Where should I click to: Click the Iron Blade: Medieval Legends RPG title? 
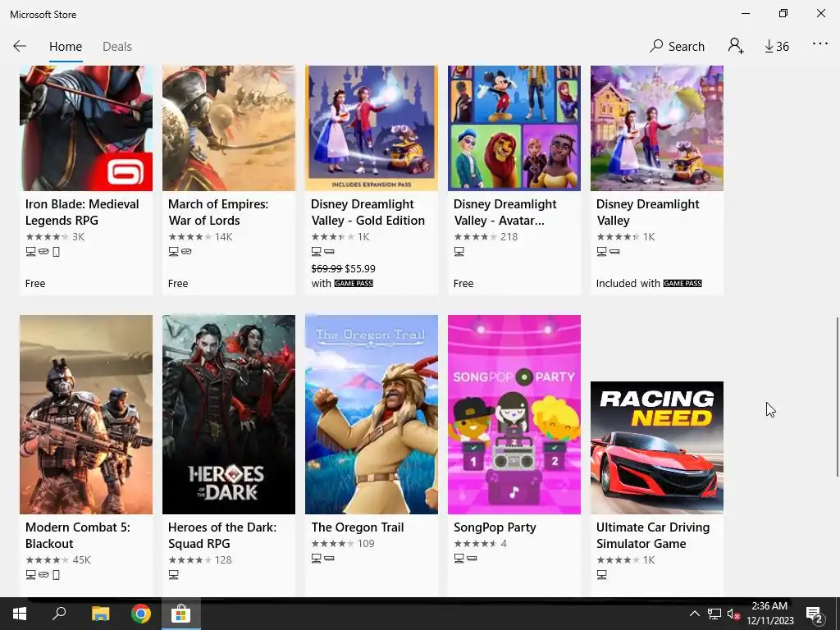82,212
